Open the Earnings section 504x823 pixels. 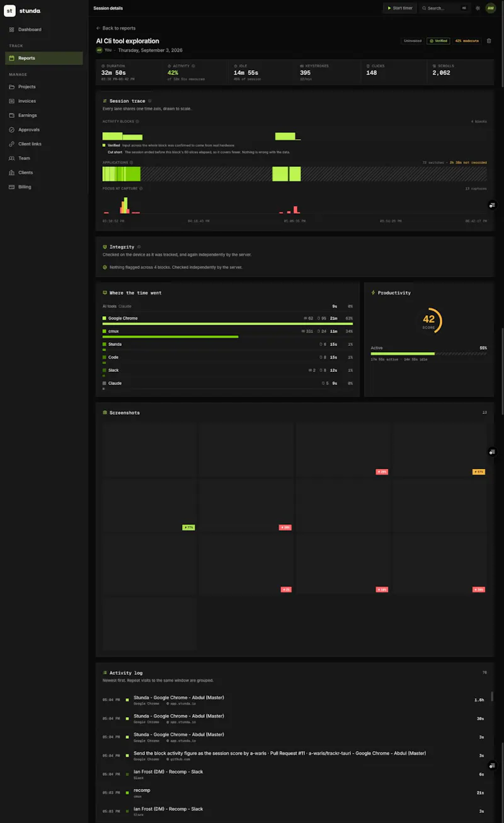coord(43,115)
